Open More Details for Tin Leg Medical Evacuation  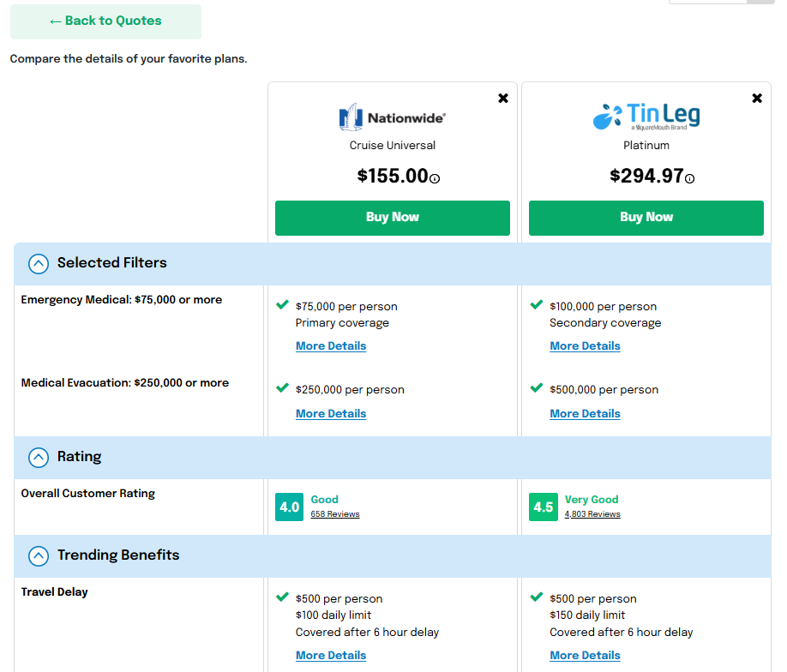click(x=585, y=413)
